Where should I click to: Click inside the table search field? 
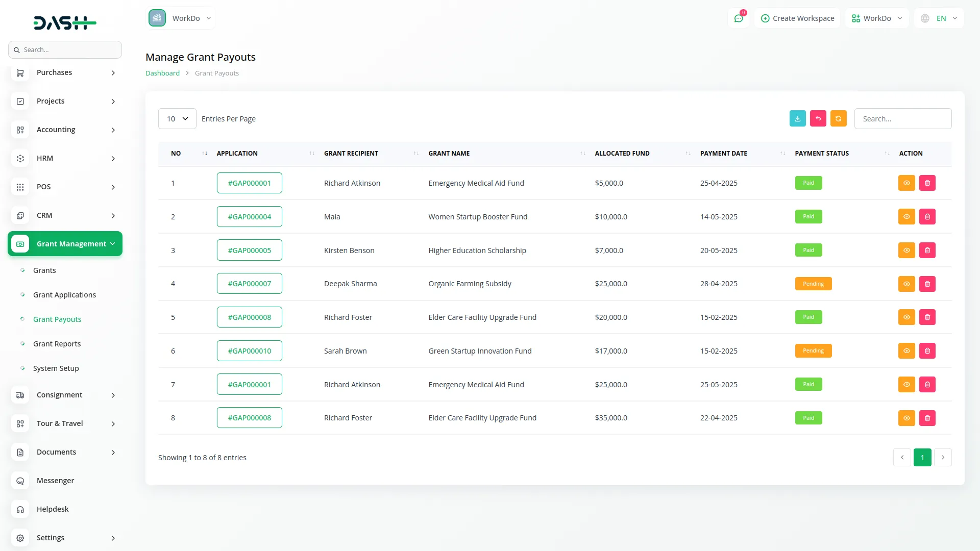click(902, 118)
